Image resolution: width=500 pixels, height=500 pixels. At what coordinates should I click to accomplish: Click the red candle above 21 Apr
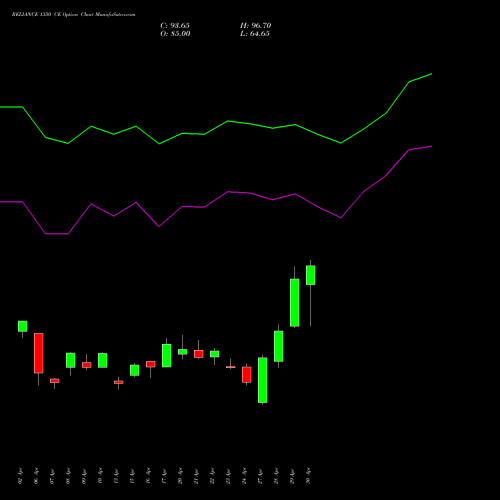[x=199, y=354]
